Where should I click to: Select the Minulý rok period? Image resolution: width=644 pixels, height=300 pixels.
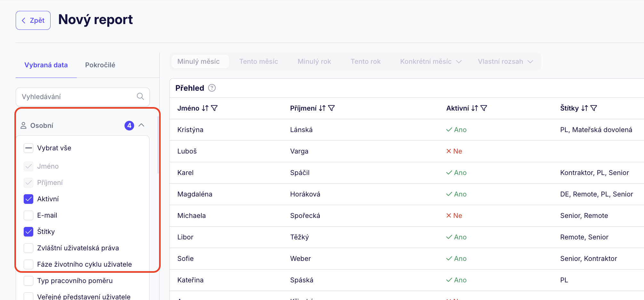click(x=314, y=62)
